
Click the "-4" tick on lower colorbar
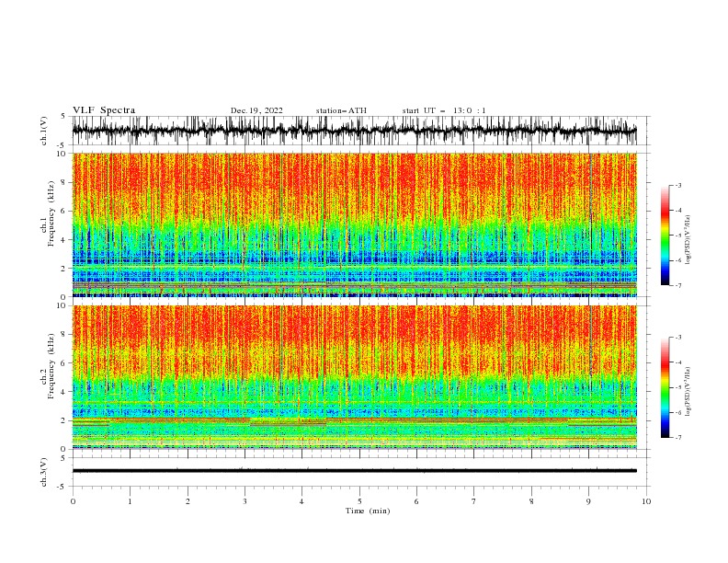tap(677, 362)
